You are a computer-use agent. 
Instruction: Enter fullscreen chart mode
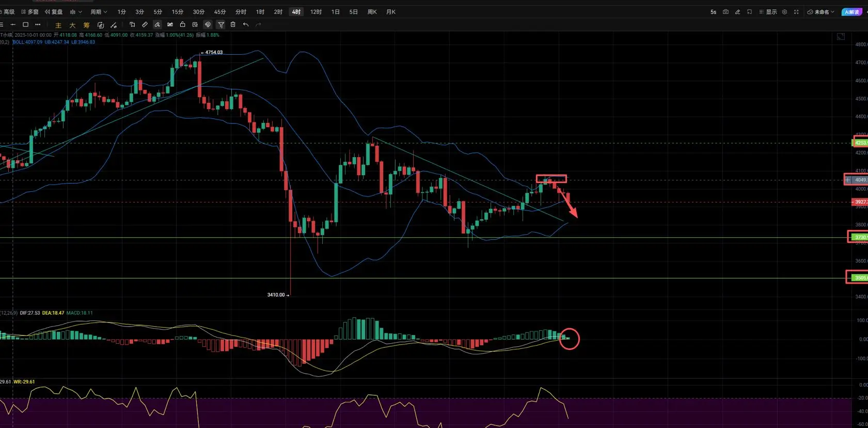[796, 12]
